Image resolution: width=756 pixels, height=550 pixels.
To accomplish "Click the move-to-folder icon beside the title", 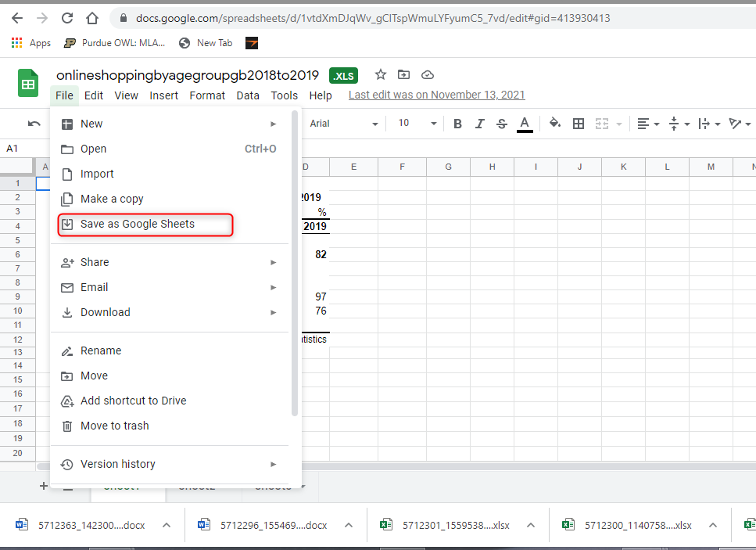I will pos(403,75).
